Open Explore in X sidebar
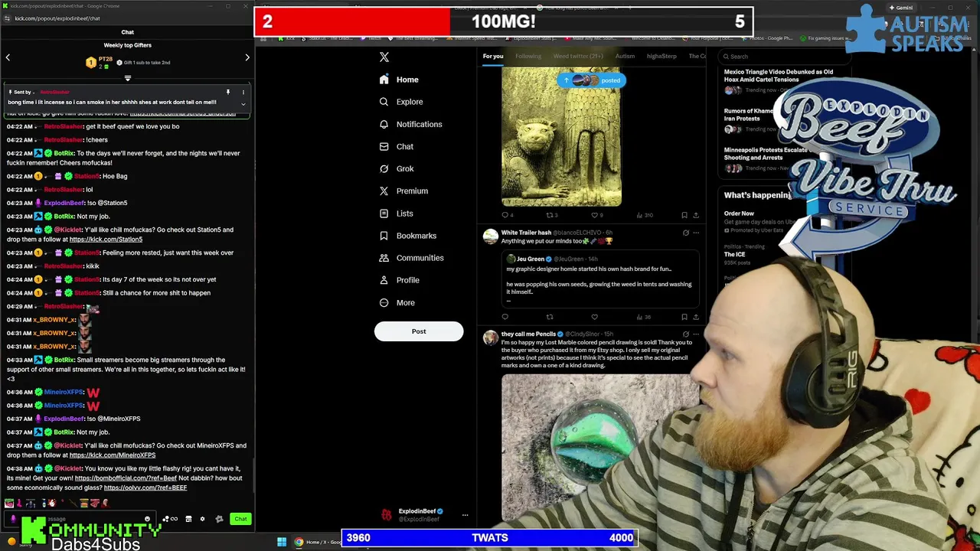This screenshot has height=551, width=980. (401, 102)
